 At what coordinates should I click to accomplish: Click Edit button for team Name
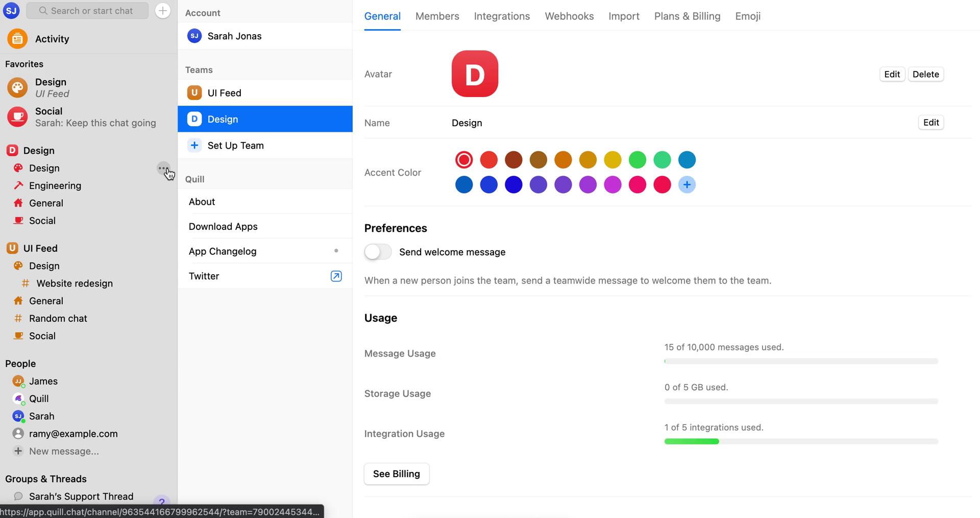click(931, 123)
